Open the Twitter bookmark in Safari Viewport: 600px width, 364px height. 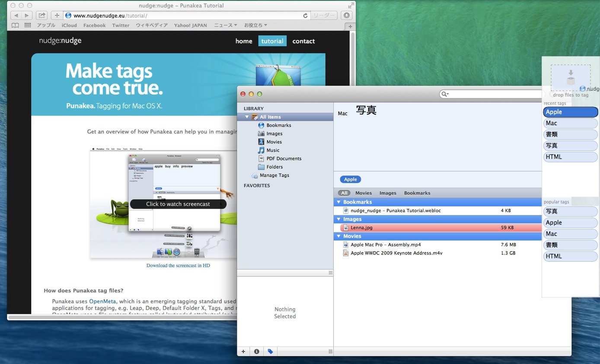point(121,25)
